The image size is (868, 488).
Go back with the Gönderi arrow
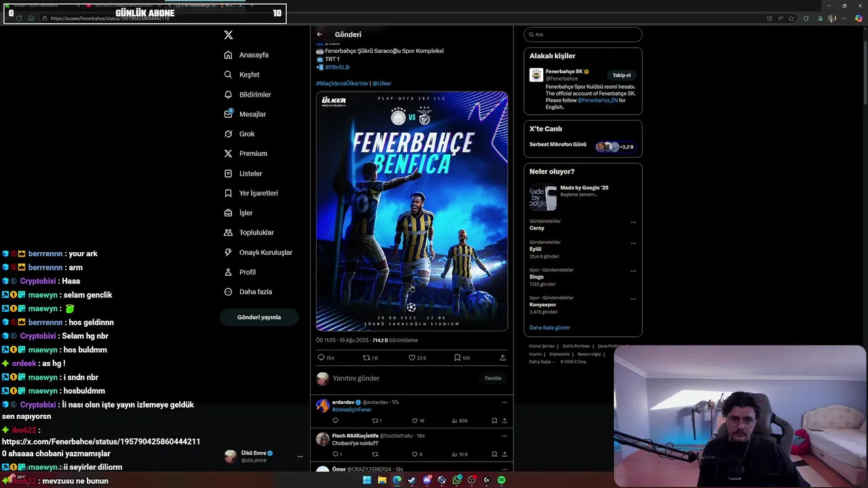pyautogui.click(x=319, y=35)
